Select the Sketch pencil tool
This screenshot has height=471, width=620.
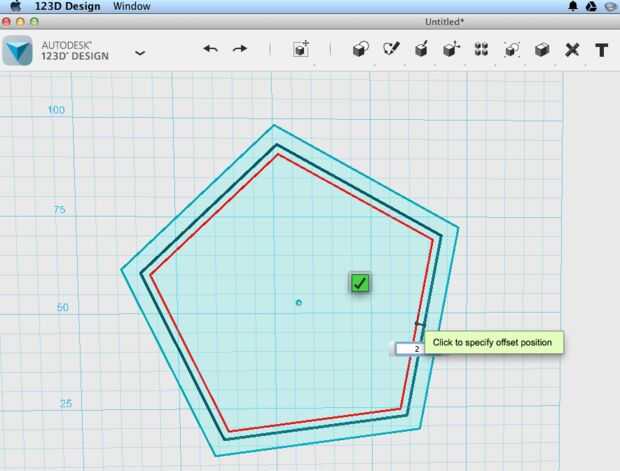(x=391, y=49)
